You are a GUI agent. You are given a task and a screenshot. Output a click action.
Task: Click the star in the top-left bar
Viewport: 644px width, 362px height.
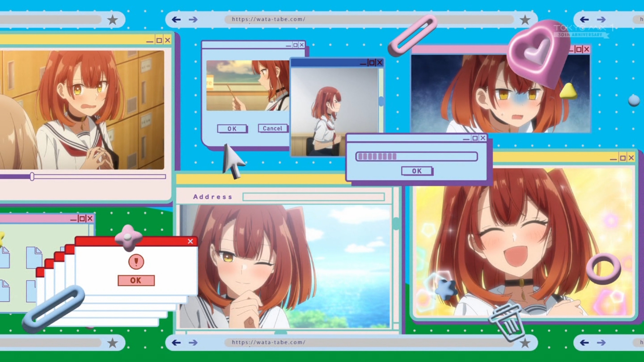pos(113,20)
